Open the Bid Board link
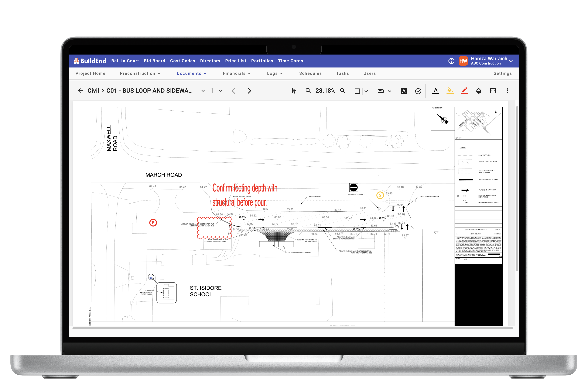The width and height of the screenshot is (588, 382). (154, 61)
